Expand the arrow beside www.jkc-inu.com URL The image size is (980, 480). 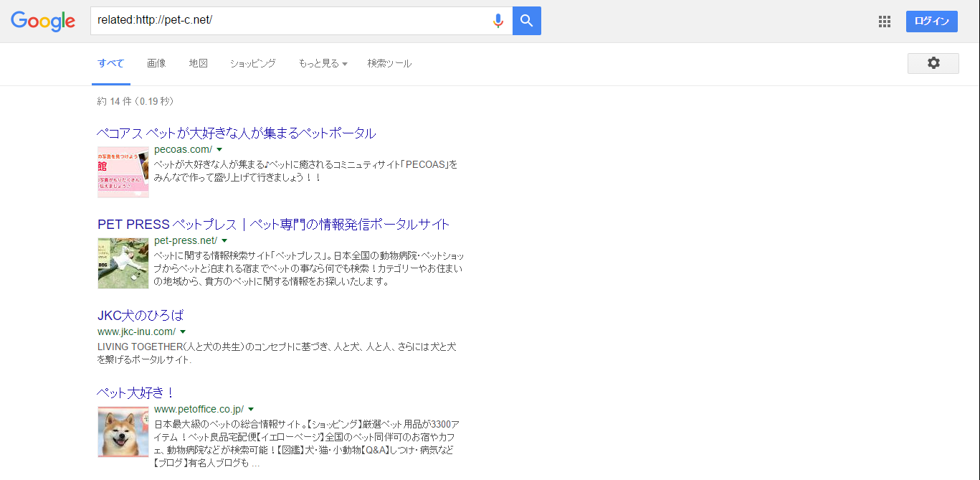click(183, 332)
